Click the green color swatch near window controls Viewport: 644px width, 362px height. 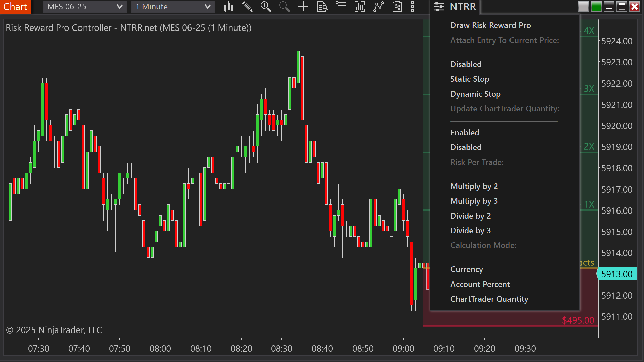tap(596, 6)
